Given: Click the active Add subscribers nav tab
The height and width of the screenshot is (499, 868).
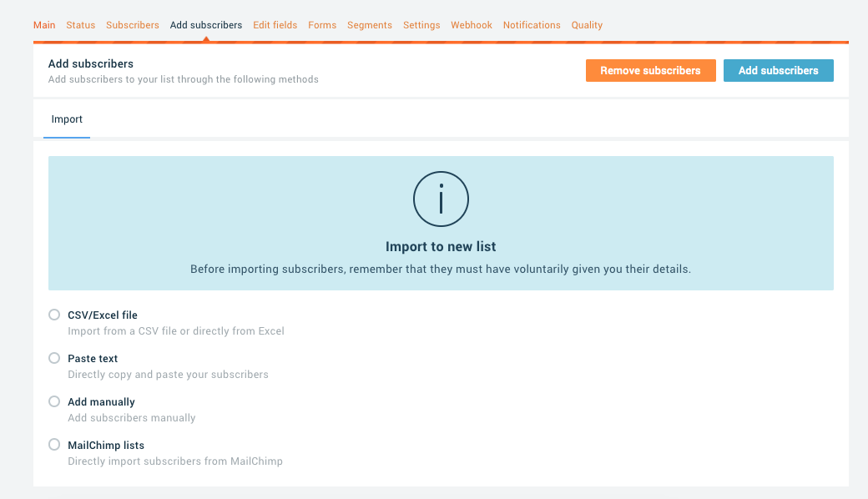Looking at the screenshot, I should [206, 25].
